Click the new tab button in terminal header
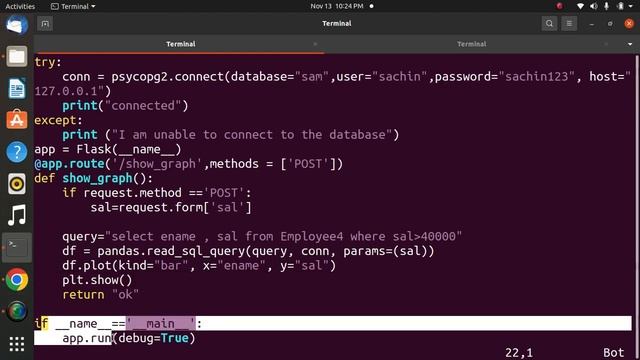Screen dimensions: 640x360 [x=45, y=24]
